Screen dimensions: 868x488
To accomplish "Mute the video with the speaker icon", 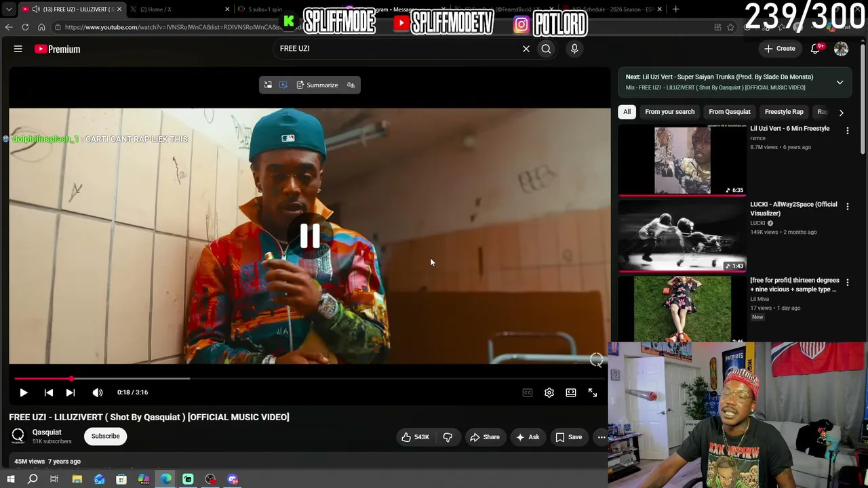I will 98,392.
